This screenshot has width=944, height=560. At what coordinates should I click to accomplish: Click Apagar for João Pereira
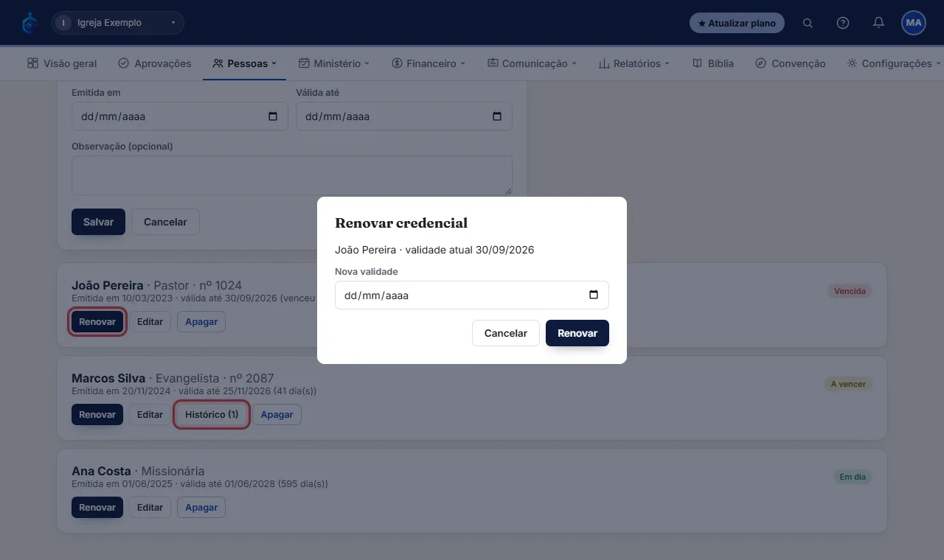(201, 322)
